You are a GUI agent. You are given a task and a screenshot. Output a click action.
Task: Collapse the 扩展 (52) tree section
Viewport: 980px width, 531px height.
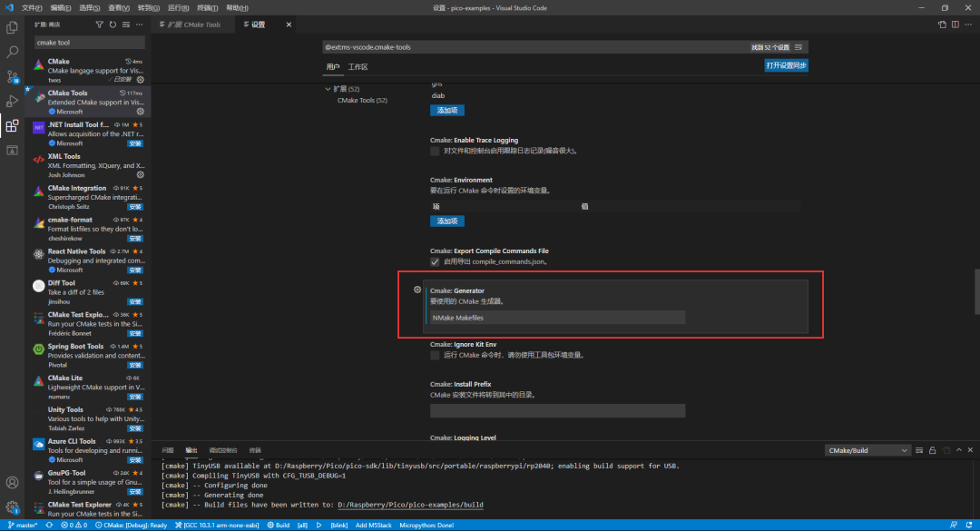coord(328,89)
